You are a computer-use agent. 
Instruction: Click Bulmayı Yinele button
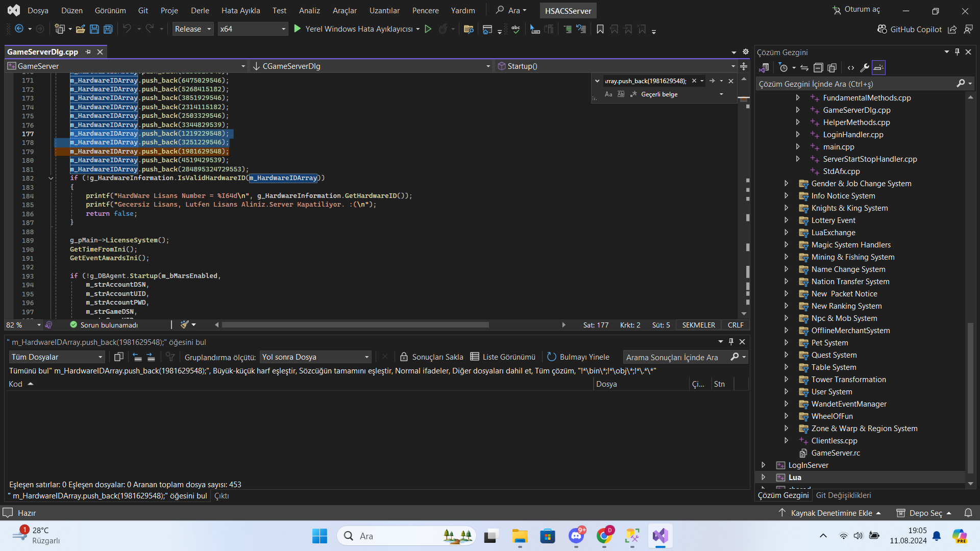pyautogui.click(x=578, y=357)
